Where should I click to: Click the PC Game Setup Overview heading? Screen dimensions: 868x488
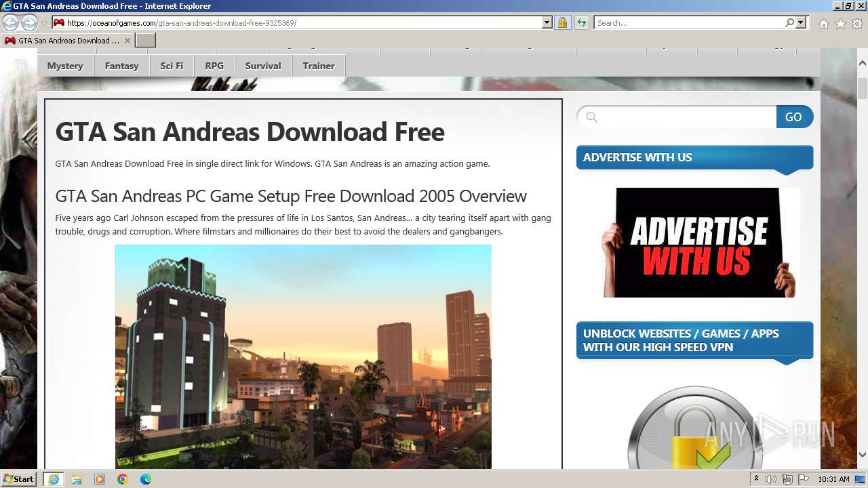291,196
